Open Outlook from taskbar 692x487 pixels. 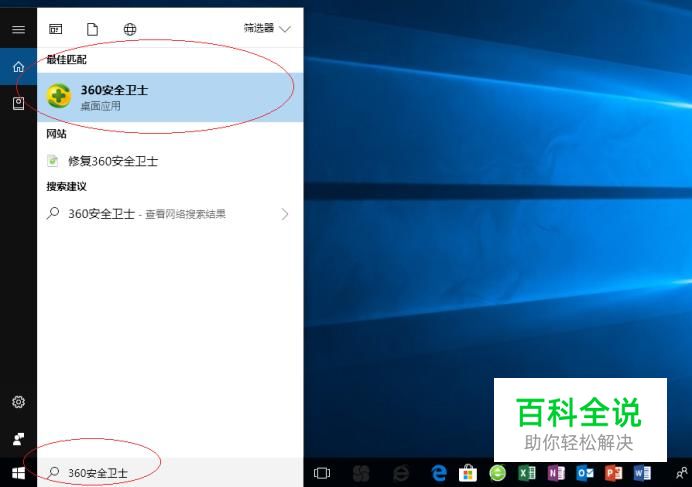(x=585, y=473)
